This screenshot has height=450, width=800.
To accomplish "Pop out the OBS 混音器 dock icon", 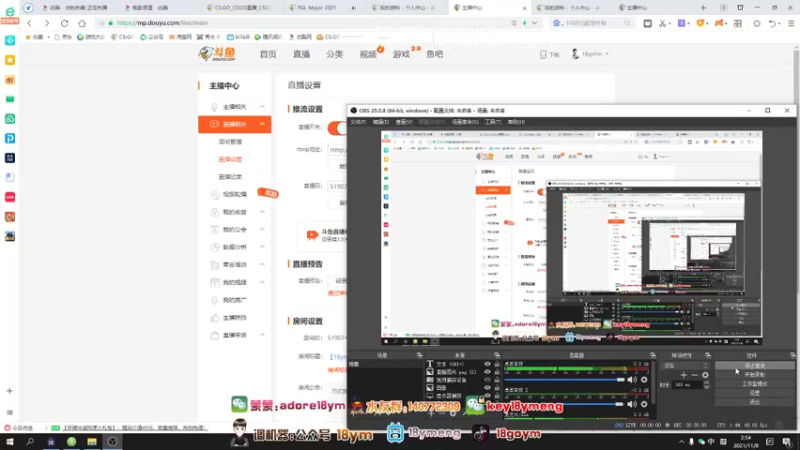I will pyautogui.click(x=653, y=355).
